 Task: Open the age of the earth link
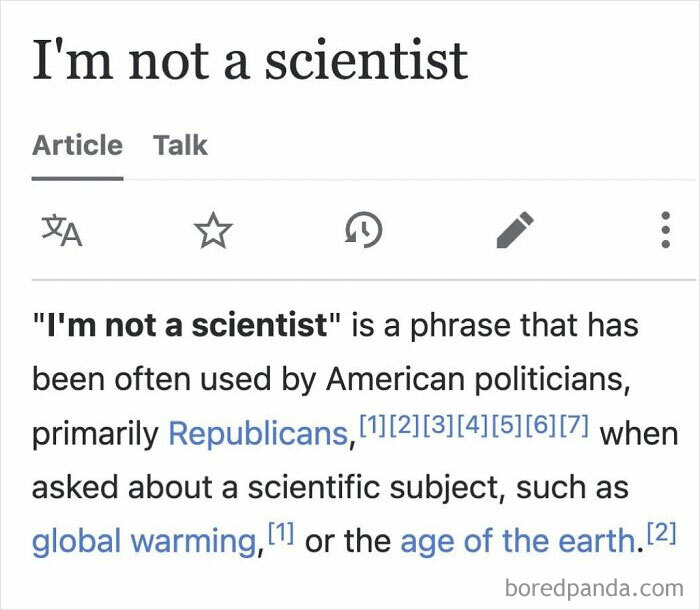[517, 542]
